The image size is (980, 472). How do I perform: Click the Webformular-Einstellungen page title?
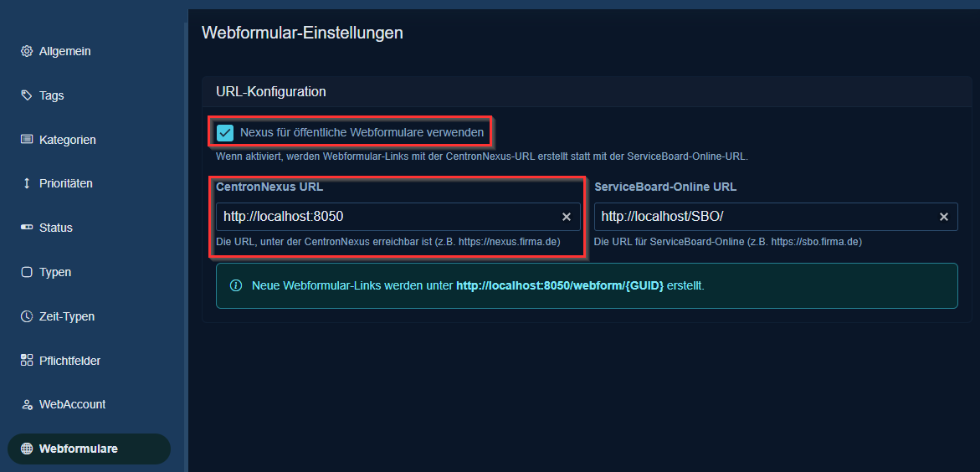point(302,33)
